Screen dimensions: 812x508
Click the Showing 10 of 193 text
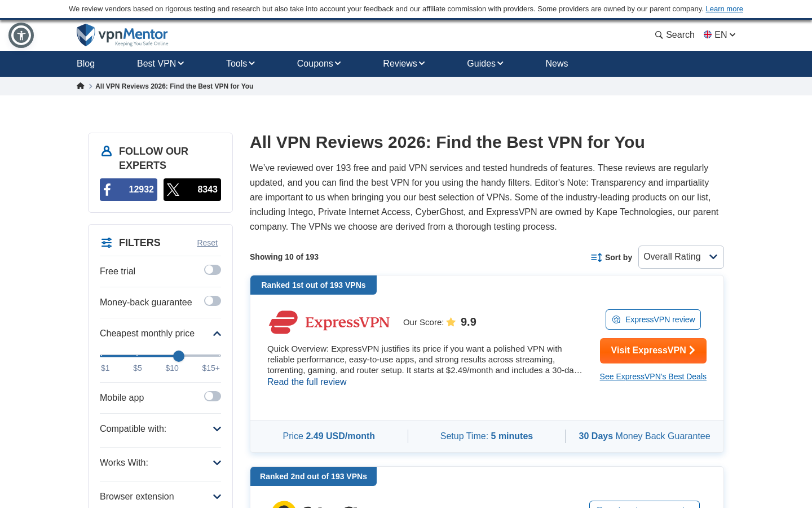284,257
